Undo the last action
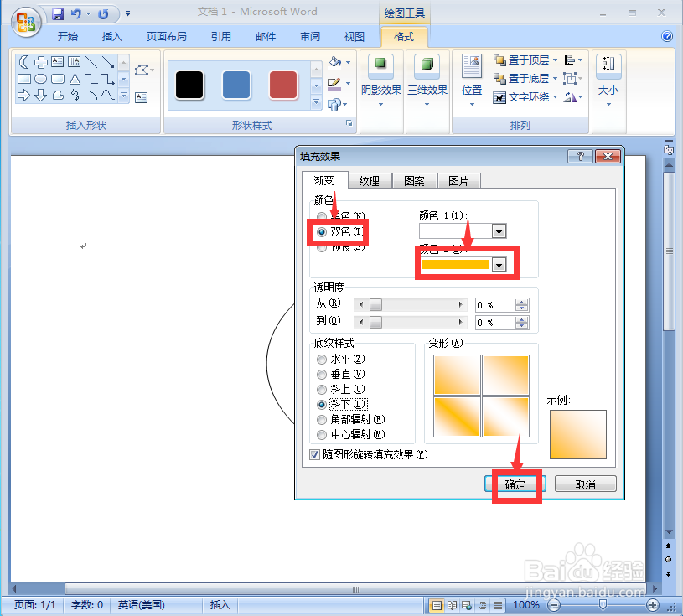 click(x=76, y=14)
